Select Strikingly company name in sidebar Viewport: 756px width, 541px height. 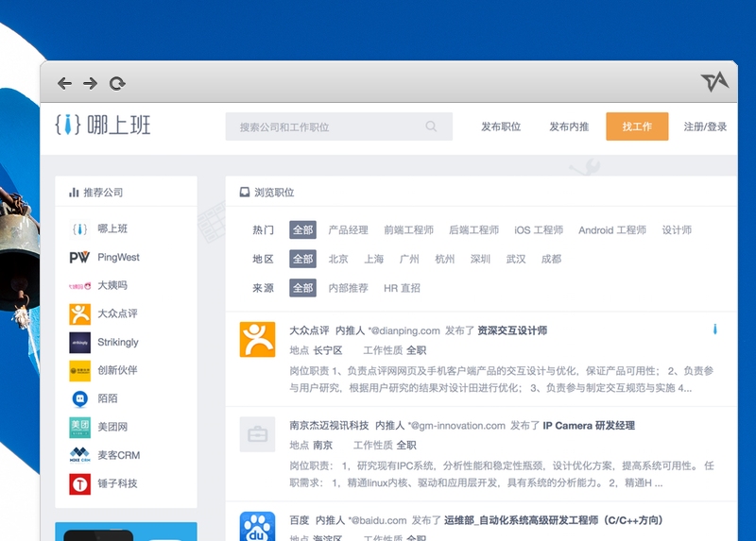coord(117,342)
